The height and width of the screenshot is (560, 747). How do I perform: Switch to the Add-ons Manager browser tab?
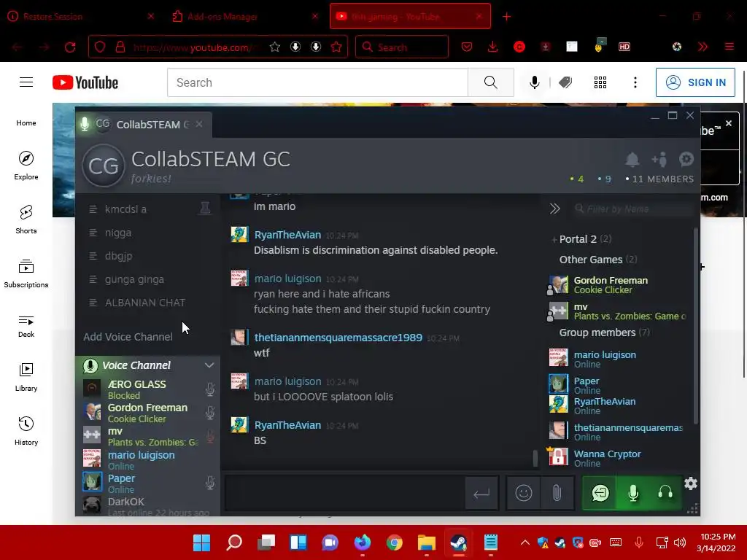coord(245,17)
